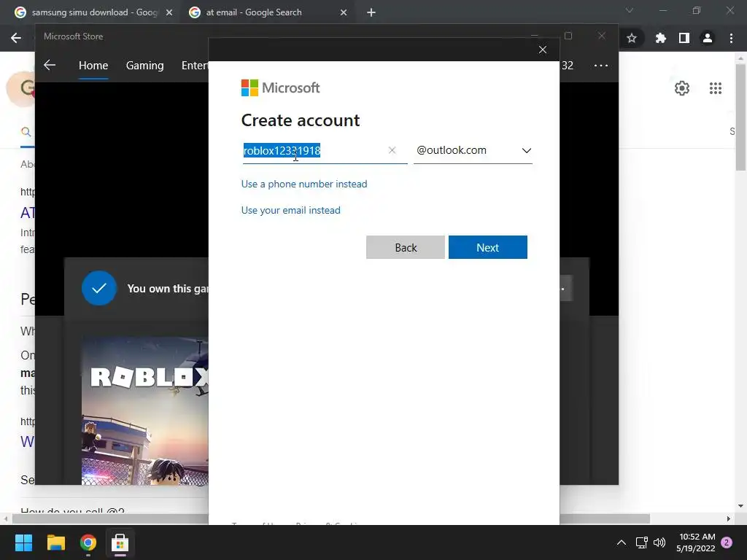Open the @outlook.com domain dropdown

click(473, 150)
